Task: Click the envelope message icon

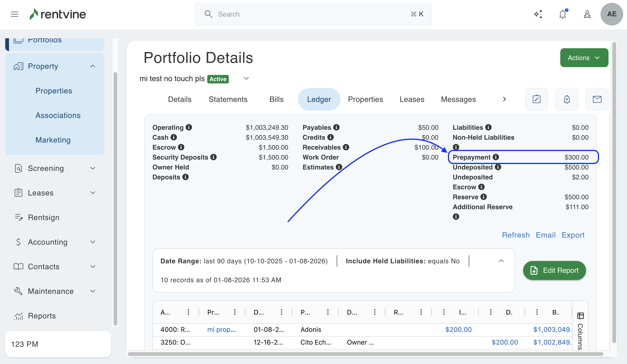Action: click(597, 99)
